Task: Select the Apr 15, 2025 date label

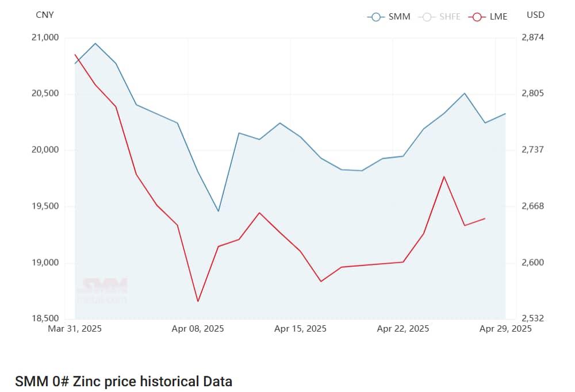Action: [300, 329]
